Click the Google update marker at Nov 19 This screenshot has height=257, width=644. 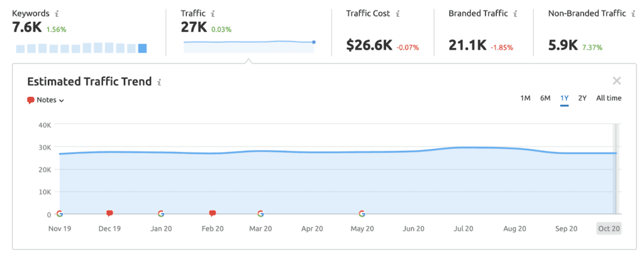pyautogui.click(x=60, y=214)
